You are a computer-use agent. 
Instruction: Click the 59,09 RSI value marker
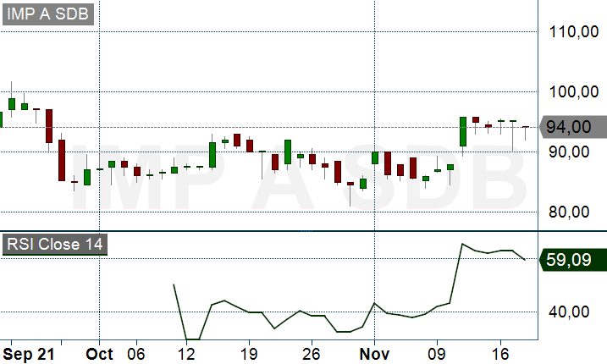[x=573, y=260]
